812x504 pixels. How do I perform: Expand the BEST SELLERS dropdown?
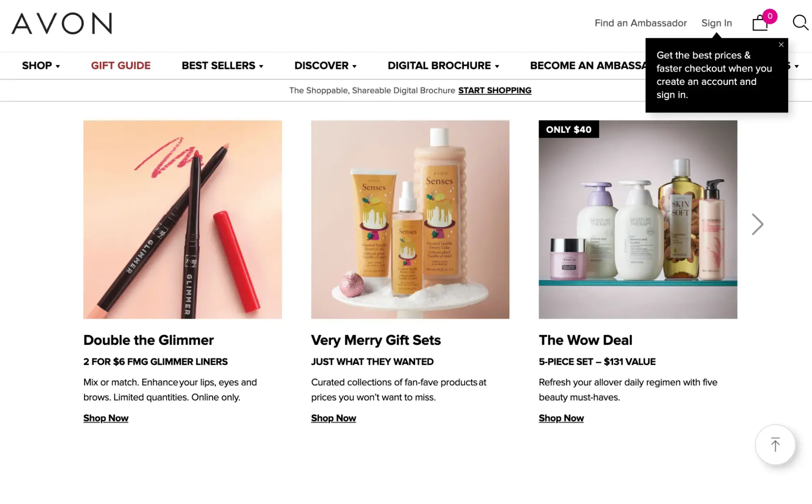point(223,65)
